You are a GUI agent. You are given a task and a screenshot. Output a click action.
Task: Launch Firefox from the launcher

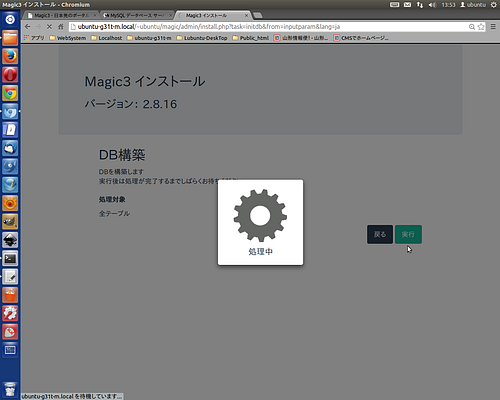[x=10, y=56]
